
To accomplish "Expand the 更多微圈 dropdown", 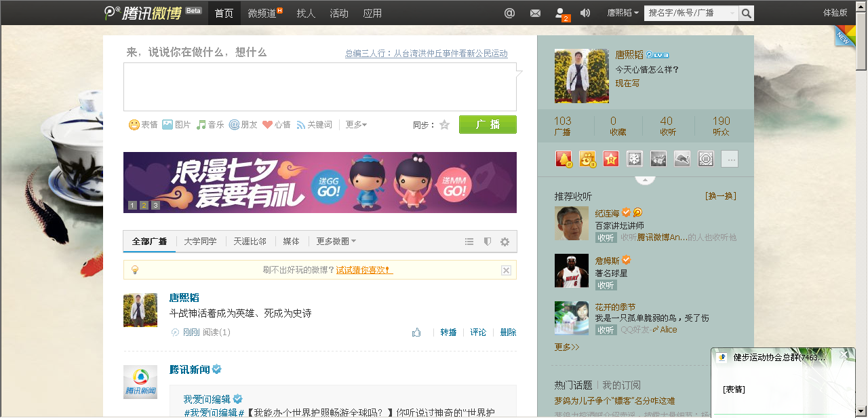I will (336, 242).
